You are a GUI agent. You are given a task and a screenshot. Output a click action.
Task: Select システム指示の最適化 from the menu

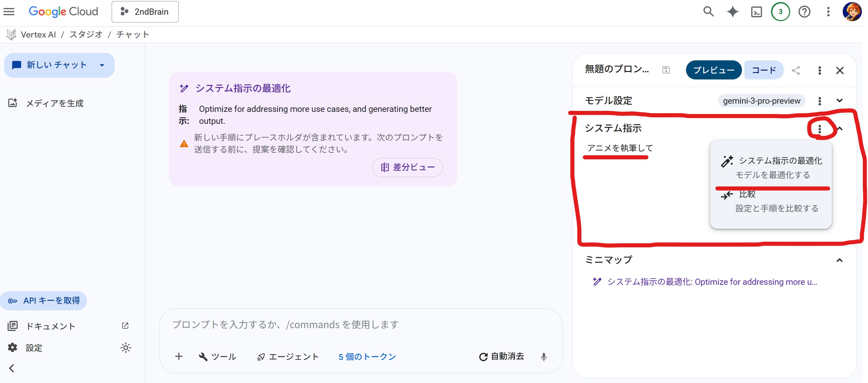[x=780, y=161]
